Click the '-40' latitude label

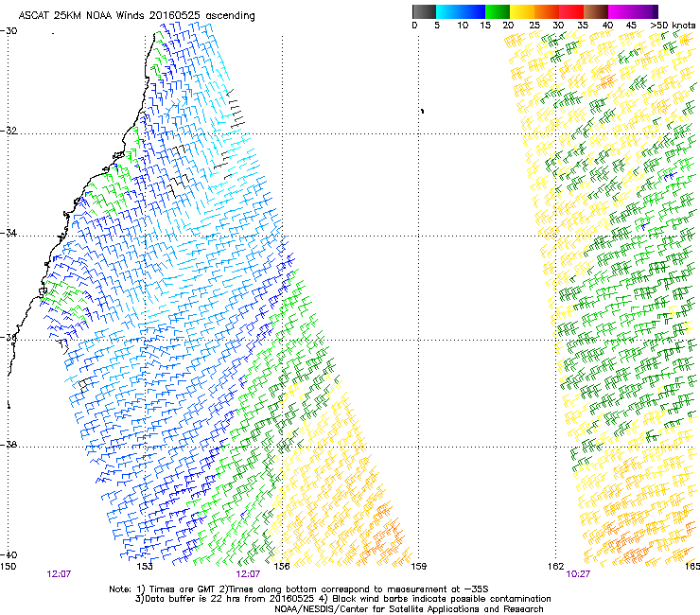(x=9, y=555)
